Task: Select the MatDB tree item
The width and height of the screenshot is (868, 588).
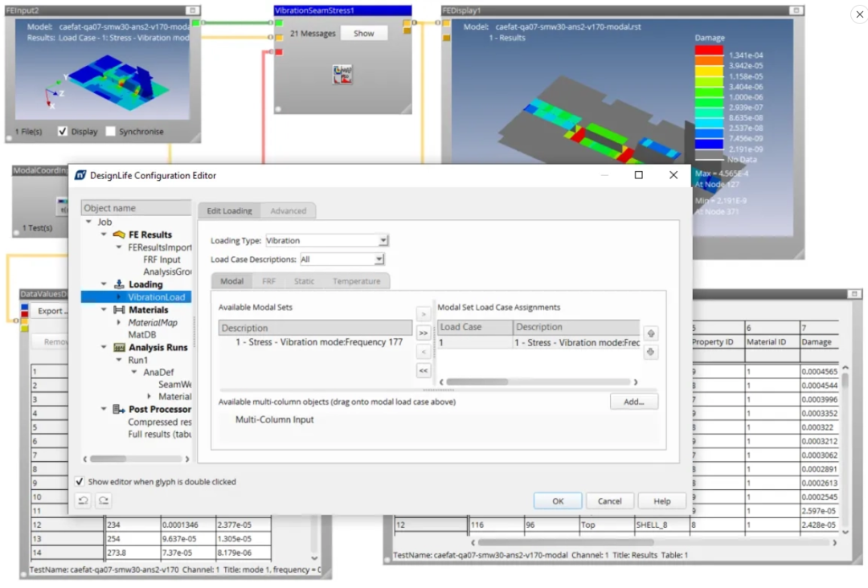Action: [142, 335]
